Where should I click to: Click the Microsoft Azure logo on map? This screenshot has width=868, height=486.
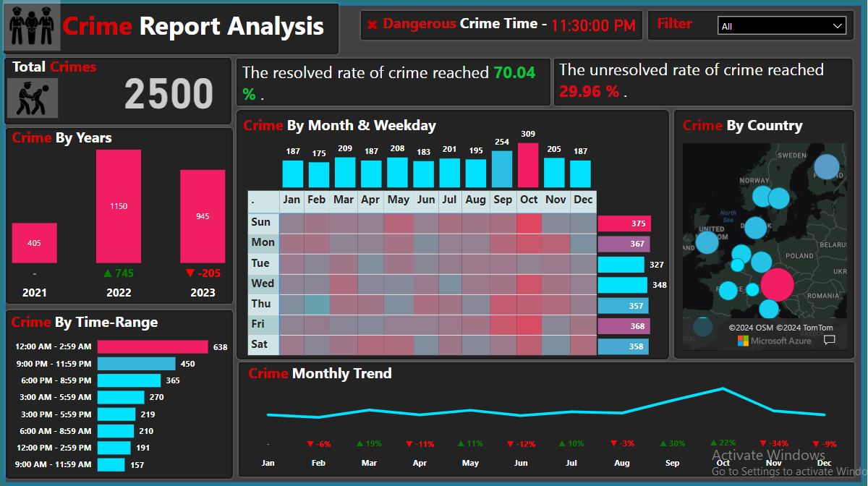(x=744, y=341)
